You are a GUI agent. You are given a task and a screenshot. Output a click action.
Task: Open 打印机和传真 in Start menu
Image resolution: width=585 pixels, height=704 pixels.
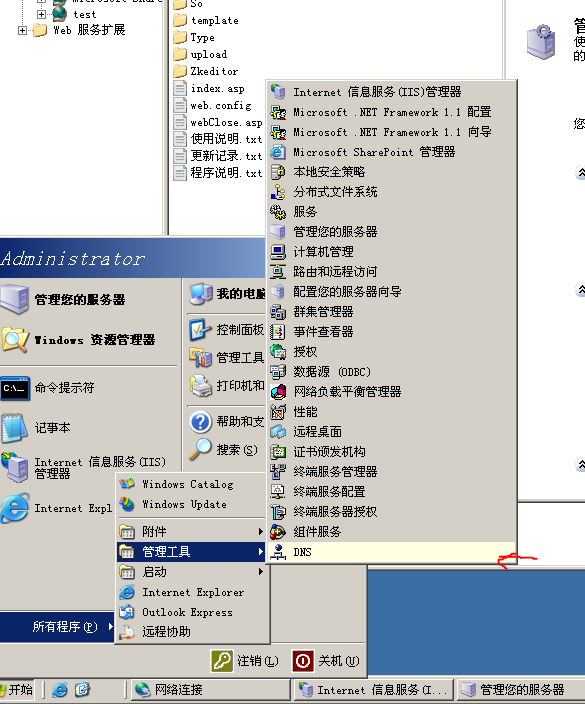tap(226, 386)
